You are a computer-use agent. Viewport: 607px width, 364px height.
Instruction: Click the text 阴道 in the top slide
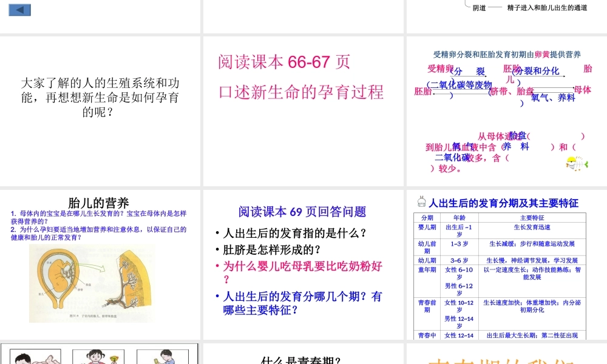coord(480,8)
